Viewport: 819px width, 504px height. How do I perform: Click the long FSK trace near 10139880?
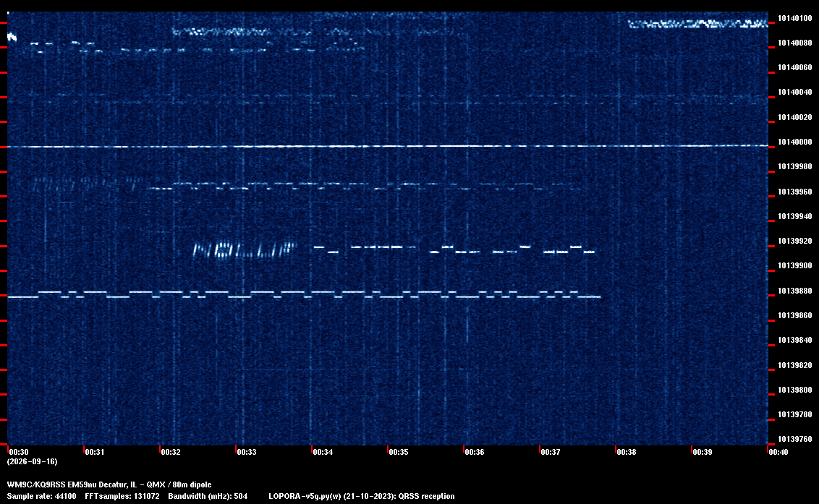[304, 294]
